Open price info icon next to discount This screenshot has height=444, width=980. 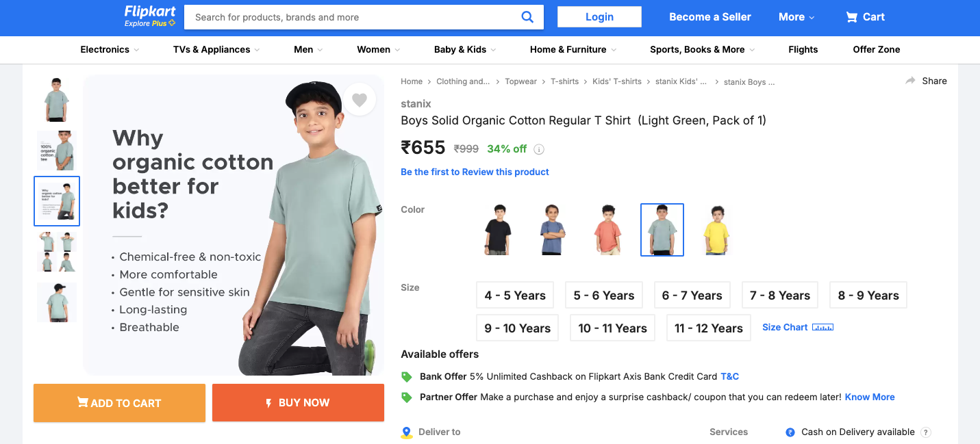coord(539,149)
